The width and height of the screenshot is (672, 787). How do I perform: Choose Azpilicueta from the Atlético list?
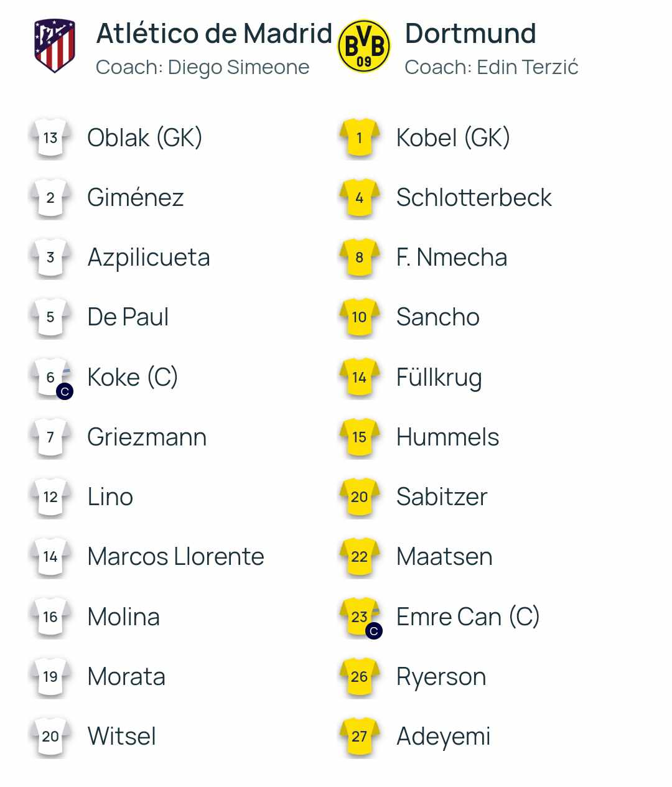[149, 258]
